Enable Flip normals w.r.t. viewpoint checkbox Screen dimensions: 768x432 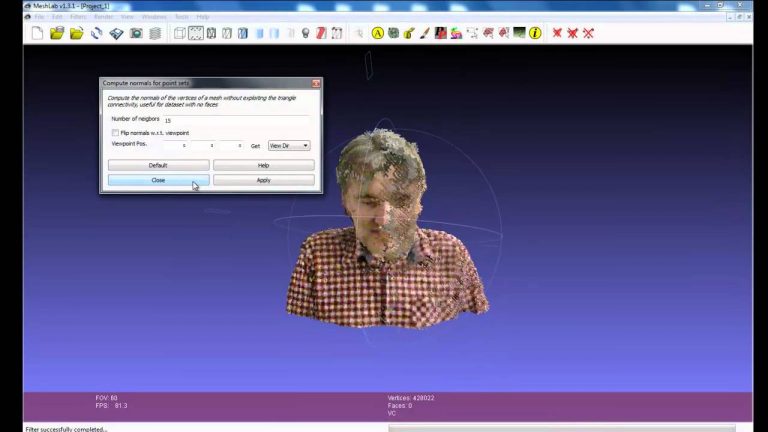click(115, 133)
